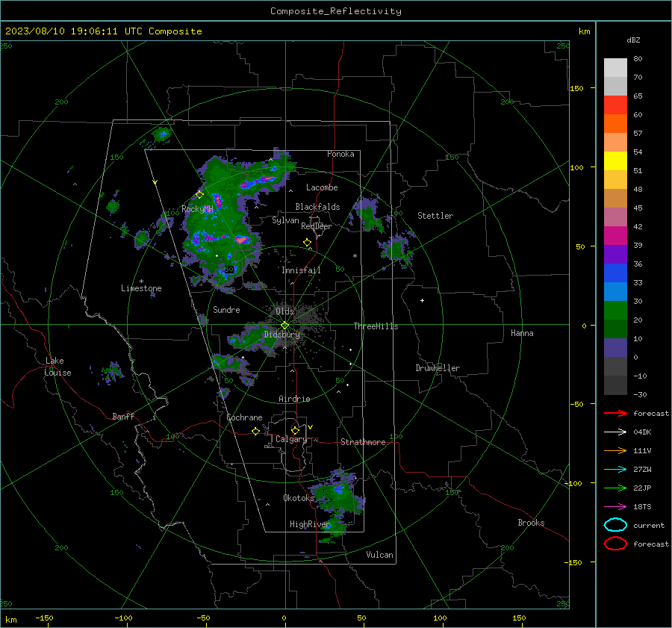Click the Composite_Reflectivity title
The image size is (672, 628).
coord(335,11)
